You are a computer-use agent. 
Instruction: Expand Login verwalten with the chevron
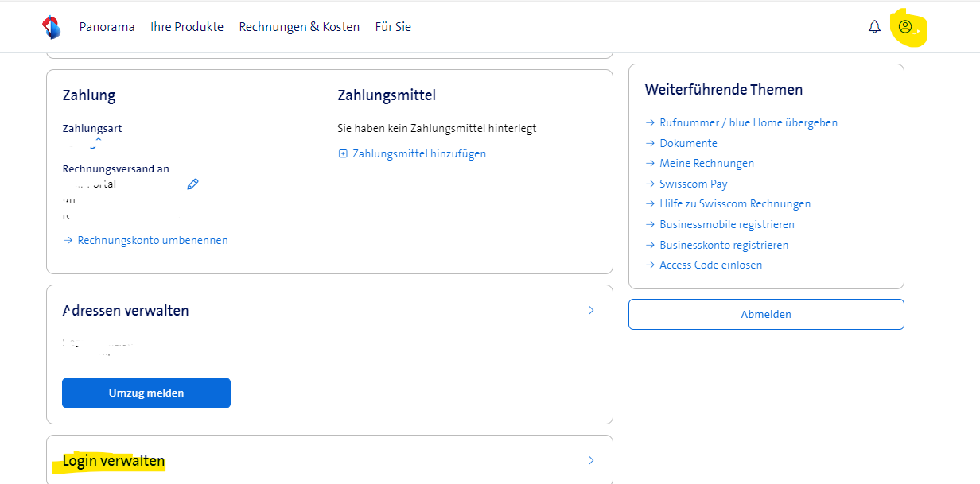(590, 460)
